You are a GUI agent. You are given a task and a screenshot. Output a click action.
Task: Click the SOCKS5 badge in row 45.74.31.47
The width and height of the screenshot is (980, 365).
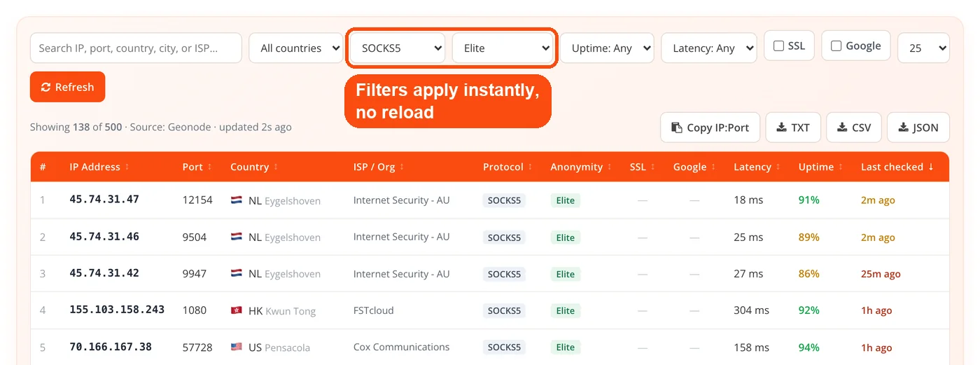pos(504,200)
